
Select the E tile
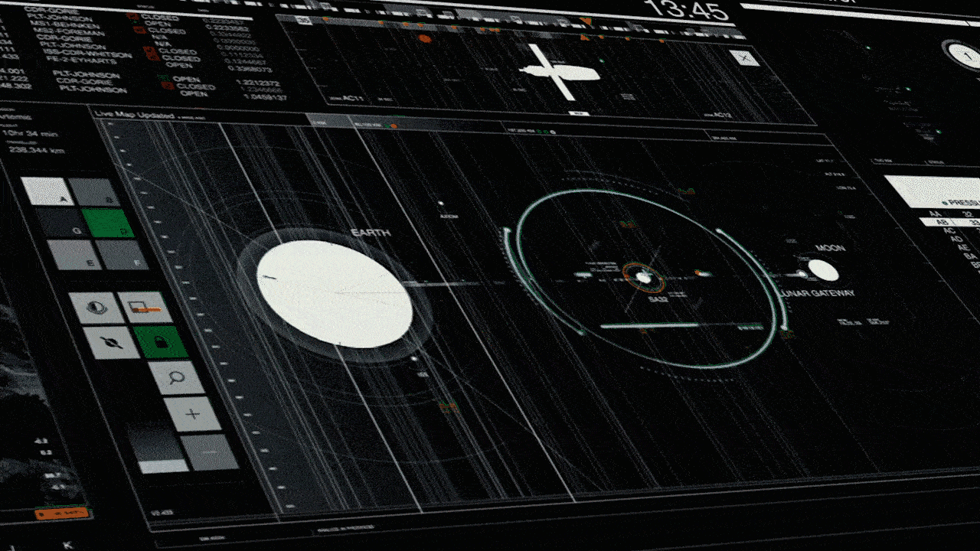pyautogui.click(x=73, y=255)
